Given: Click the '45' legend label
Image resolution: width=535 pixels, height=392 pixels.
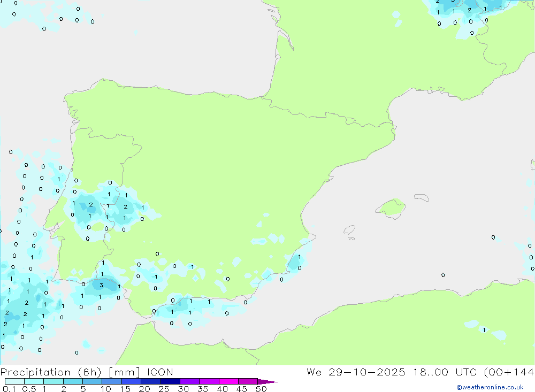Looking at the screenshot, I should pos(242,389).
